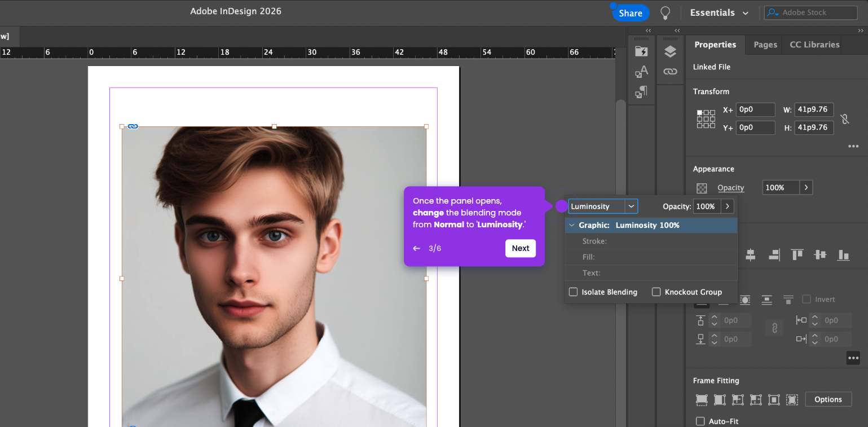Viewport: 868px width, 427px height.
Task: Switch to the Pages tab
Action: point(765,45)
